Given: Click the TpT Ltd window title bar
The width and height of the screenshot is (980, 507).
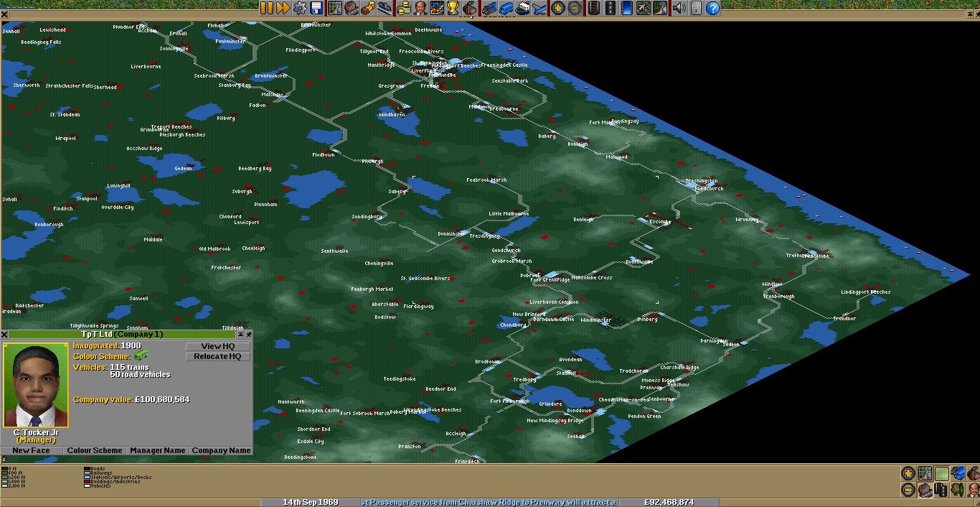Looking at the screenshot, I should (123, 335).
